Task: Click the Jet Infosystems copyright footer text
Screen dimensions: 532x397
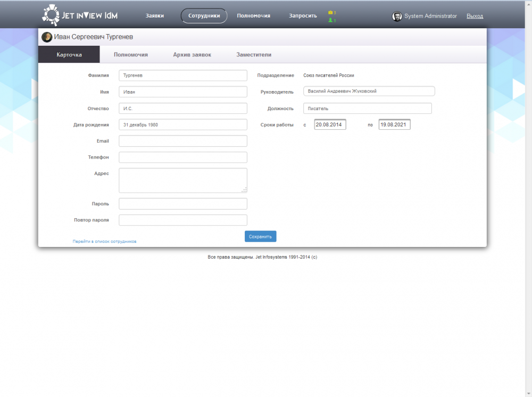Action: [x=262, y=257]
